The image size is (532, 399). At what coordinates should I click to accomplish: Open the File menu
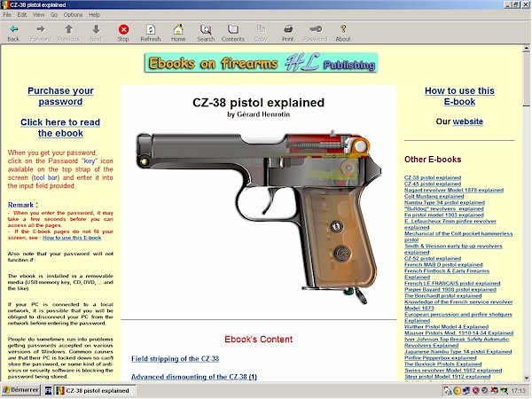tap(7, 14)
